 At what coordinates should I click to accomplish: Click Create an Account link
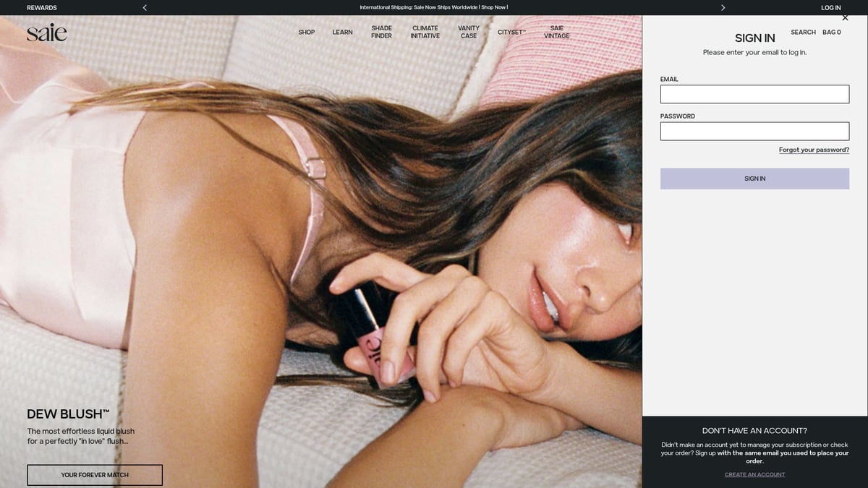coord(754,474)
